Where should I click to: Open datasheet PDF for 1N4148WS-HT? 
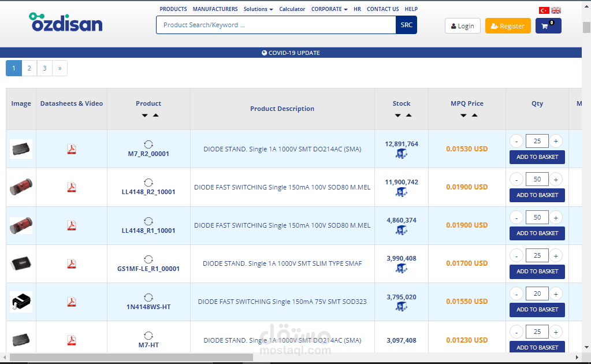tap(72, 302)
